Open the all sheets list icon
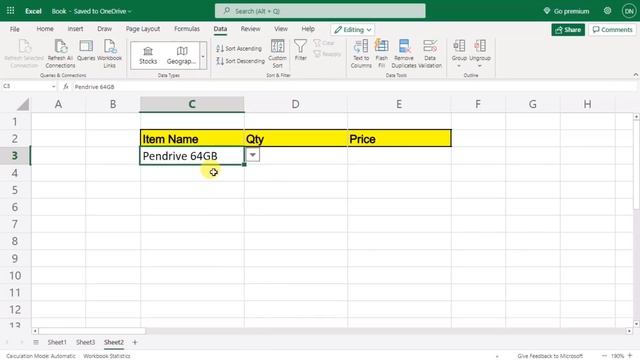Viewport: 640px width, 360px height. point(36,342)
